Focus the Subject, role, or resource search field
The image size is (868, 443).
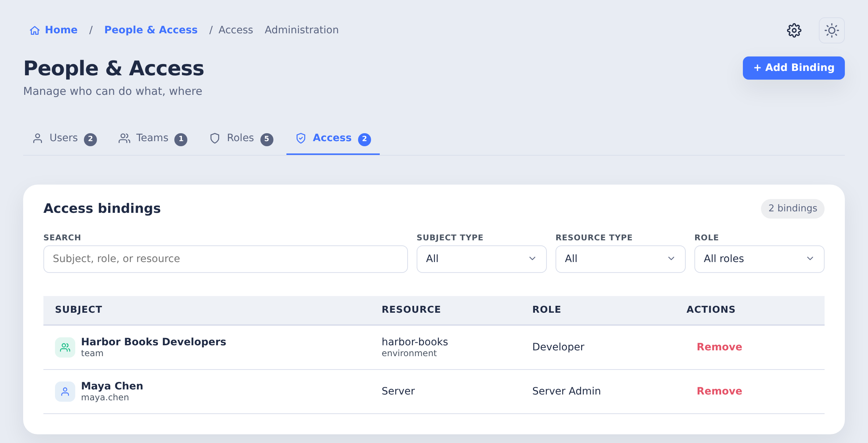226,259
